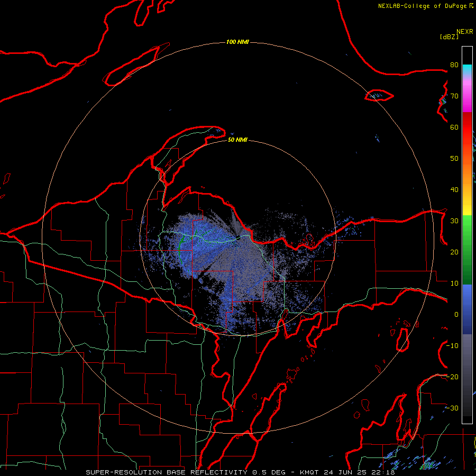476x476 pixels.
Task: Click the 10 value on dBZ scale
Action: pos(454,283)
